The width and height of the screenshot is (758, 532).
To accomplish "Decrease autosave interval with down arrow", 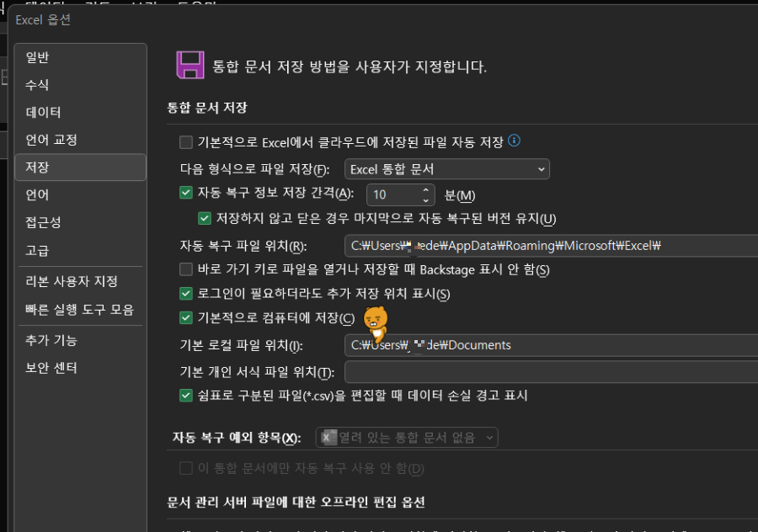I will (425, 200).
